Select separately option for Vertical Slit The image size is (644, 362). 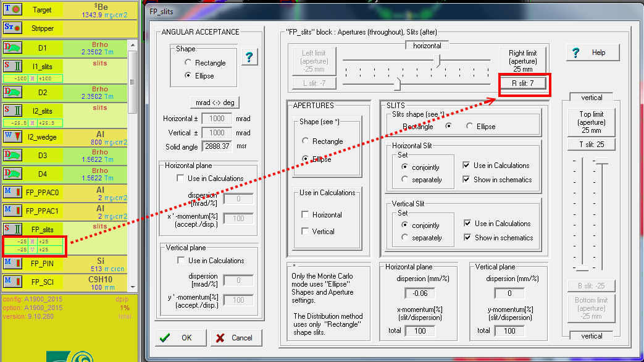(x=405, y=238)
